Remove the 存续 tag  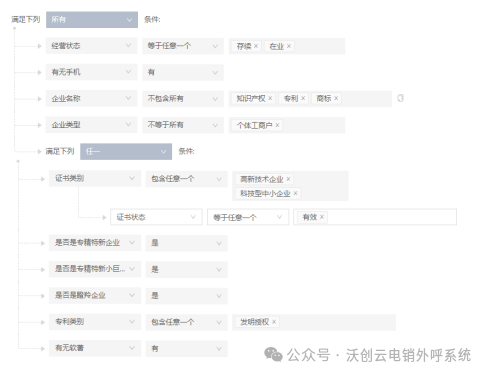(x=256, y=46)
